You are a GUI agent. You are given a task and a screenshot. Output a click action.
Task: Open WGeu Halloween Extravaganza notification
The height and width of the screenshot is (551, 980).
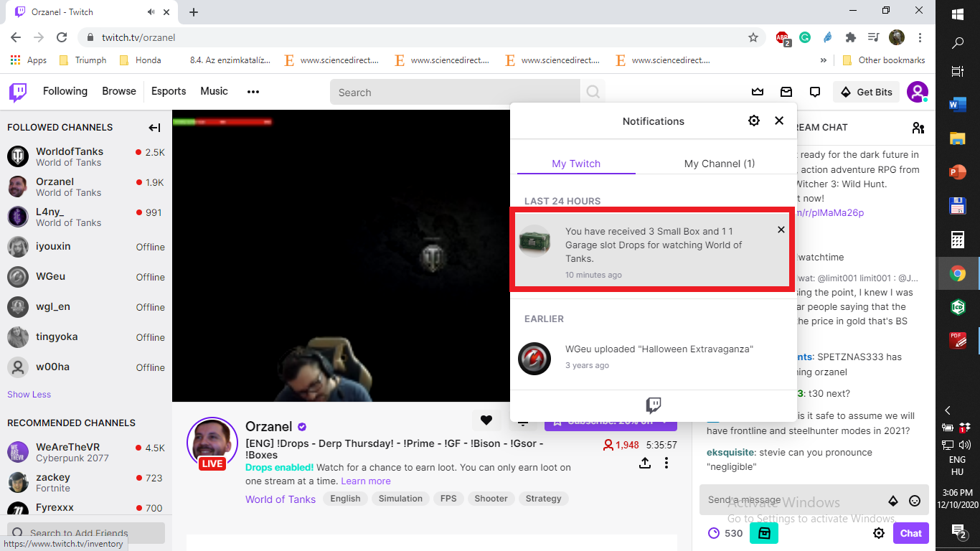654,357
